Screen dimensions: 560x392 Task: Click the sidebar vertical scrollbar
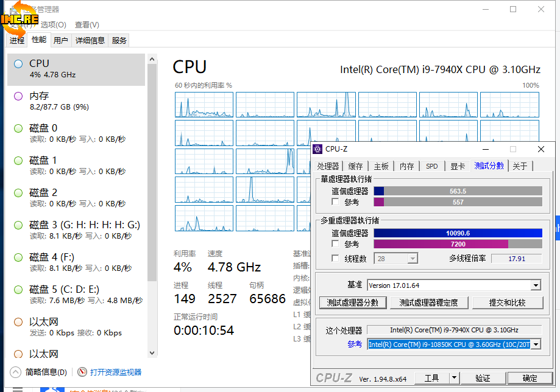pos(152,183)
